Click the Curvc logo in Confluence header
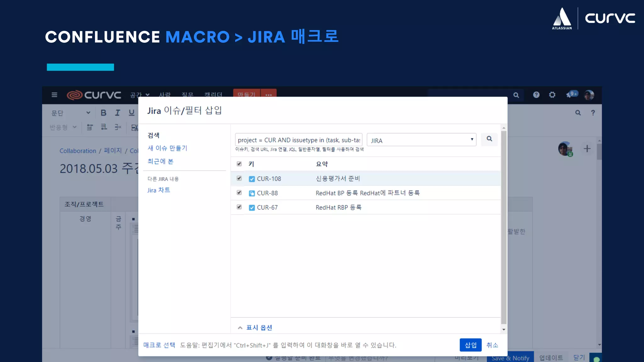The image size is (644, 362). click(x=94, y=95)
